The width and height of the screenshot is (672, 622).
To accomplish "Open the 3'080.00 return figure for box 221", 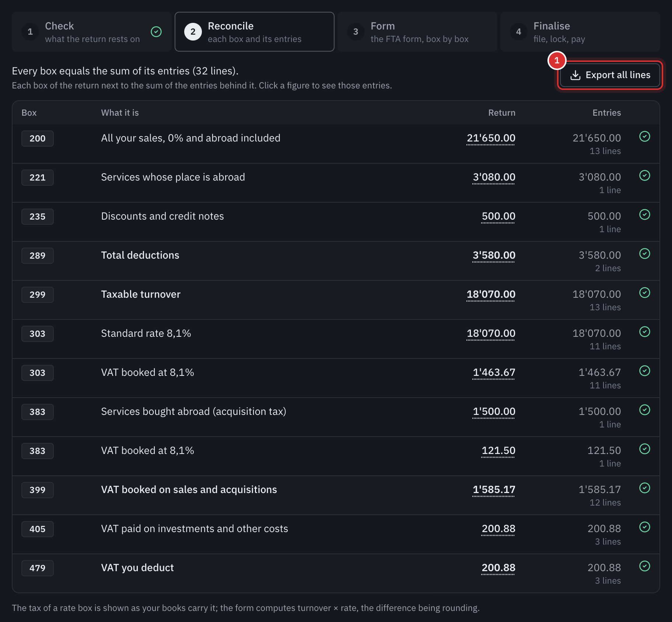I will tap(494, 177).
